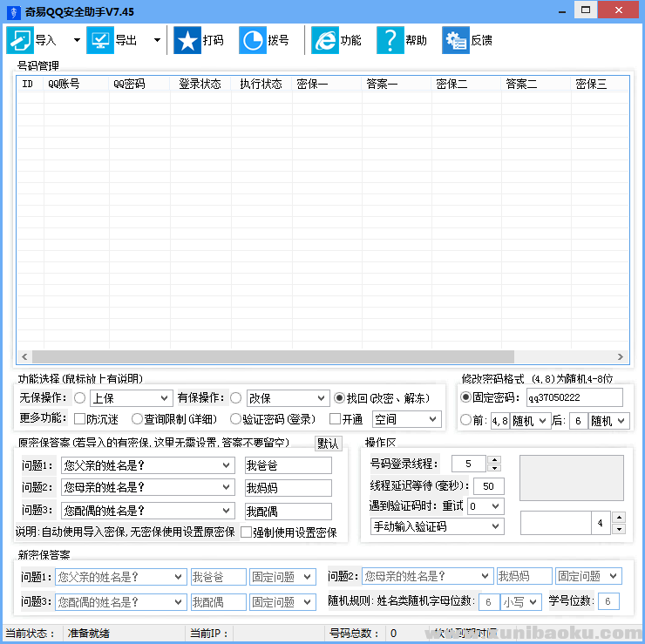Click the 拨号 dial icon
Viewport: 645px width, 644px height.
pos(252,40)
